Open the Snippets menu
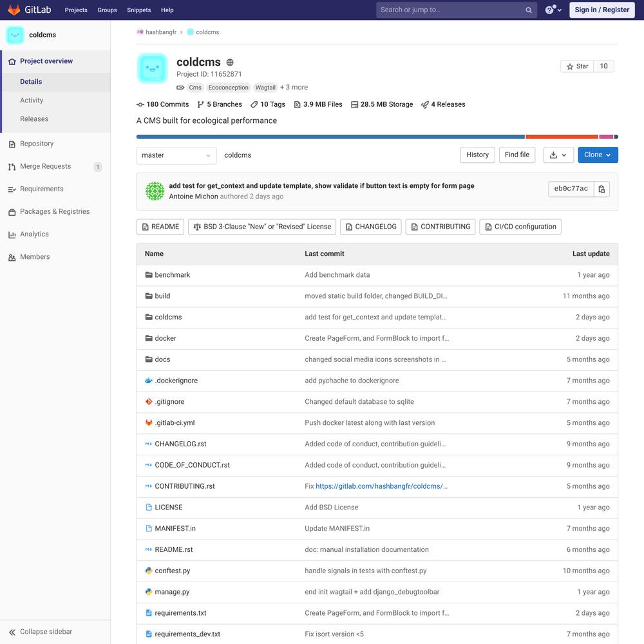Screen dimensions: 644x644 pyautogui.click(x=139, y=10)
